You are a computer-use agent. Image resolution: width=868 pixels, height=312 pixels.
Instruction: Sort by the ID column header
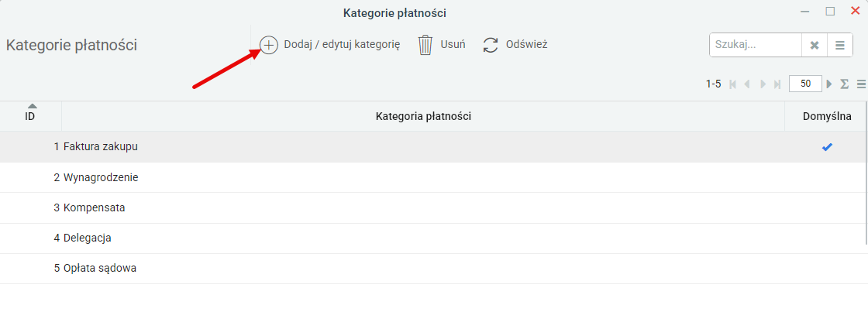click(x=30, y=116)
